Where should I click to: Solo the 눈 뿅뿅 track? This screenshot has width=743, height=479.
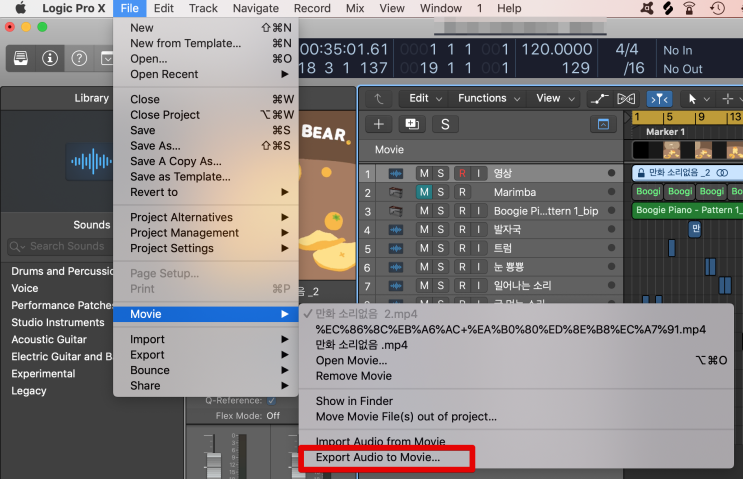pos(441,267)
